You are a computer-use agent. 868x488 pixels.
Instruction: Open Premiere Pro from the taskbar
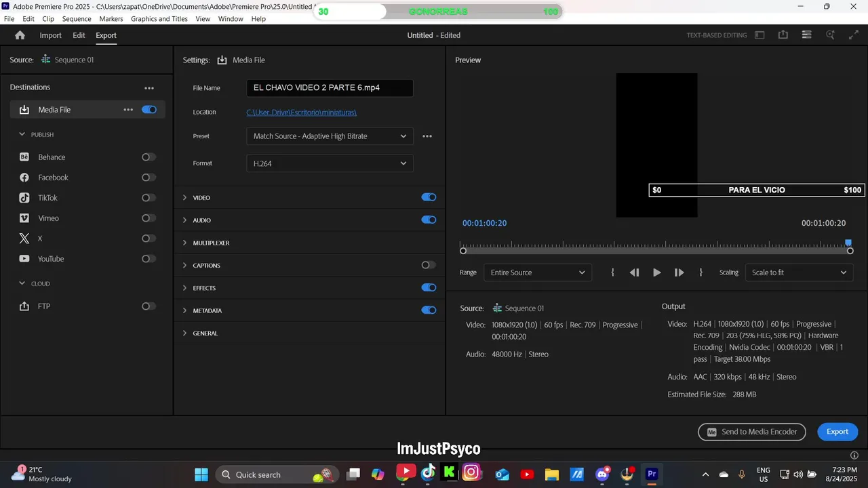(x=652, y=474)
